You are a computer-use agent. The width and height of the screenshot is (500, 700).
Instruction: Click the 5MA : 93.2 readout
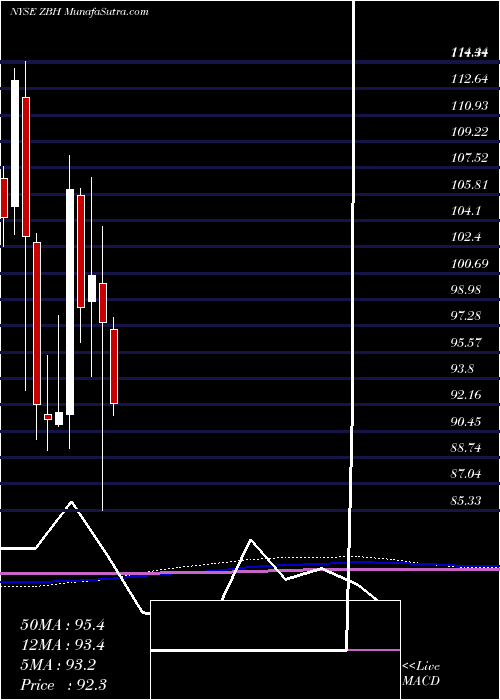point(58,665)
